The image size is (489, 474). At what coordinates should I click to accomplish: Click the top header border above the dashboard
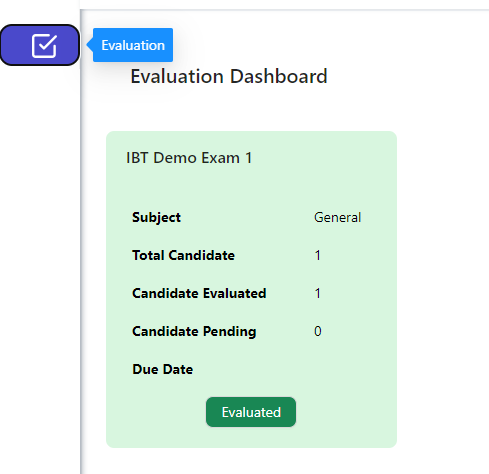point(284,10)
